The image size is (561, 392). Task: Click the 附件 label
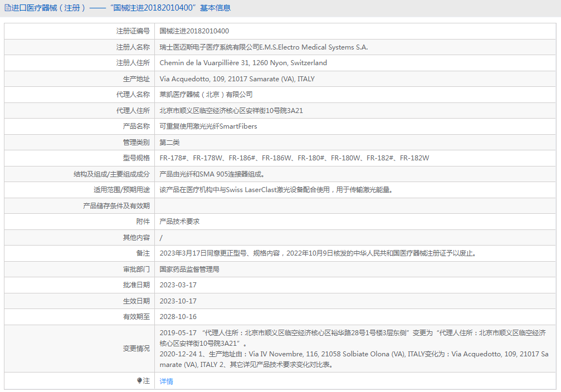tap(143, 222)
